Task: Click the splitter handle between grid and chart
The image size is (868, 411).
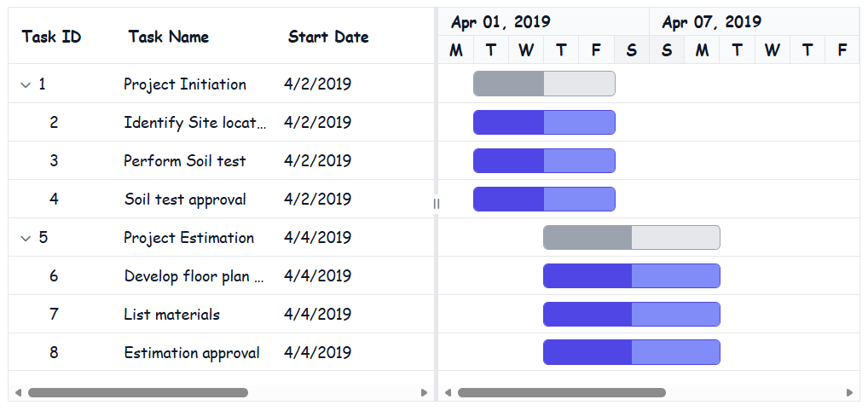Action: [437, 204]
